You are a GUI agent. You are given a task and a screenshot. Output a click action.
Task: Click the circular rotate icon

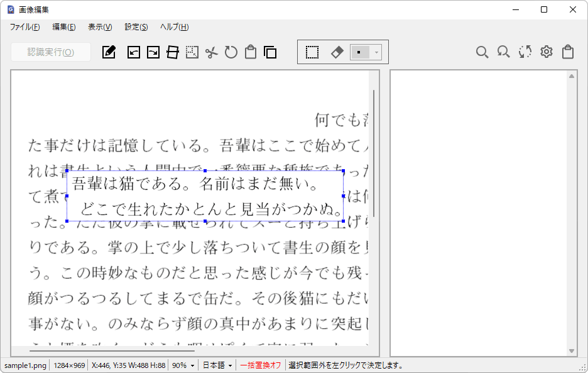pos(231,52)
